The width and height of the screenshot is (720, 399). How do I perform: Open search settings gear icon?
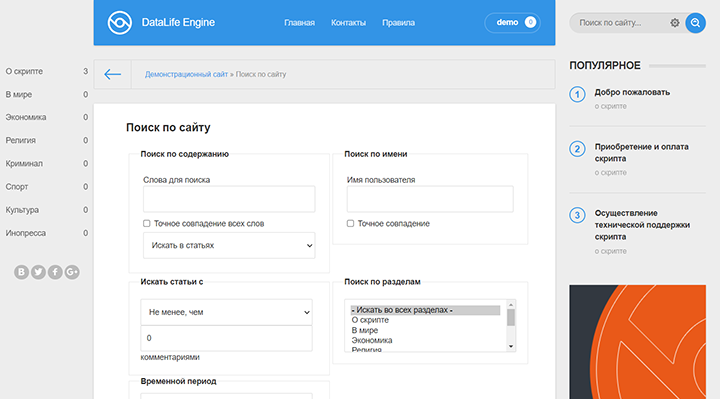pyautogui.click(x=675, y=22)
